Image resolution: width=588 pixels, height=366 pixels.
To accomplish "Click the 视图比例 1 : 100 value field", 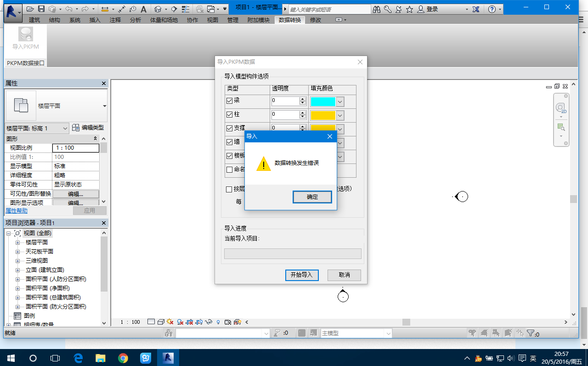I will click(76, 148).
